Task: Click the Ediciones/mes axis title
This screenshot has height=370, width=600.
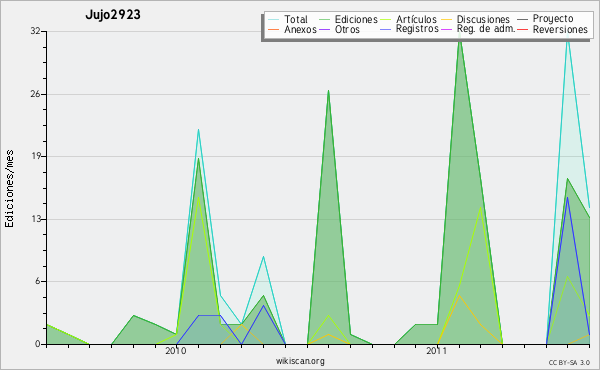Action: click(x=9, y=189)
